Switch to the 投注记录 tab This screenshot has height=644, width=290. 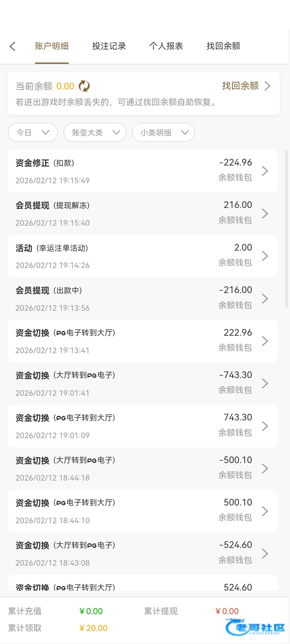tap(109, 46)
